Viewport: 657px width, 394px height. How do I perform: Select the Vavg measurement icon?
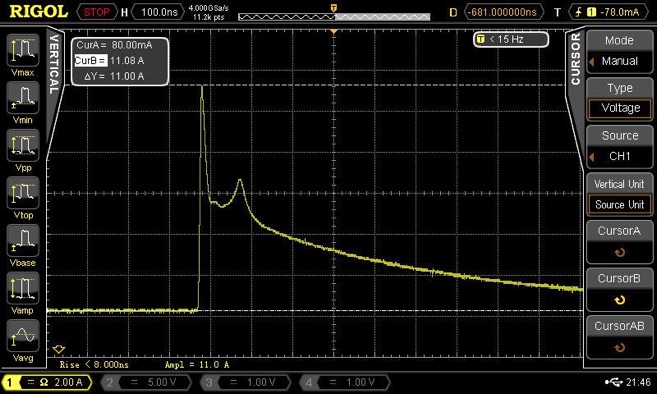click(23, 336)
